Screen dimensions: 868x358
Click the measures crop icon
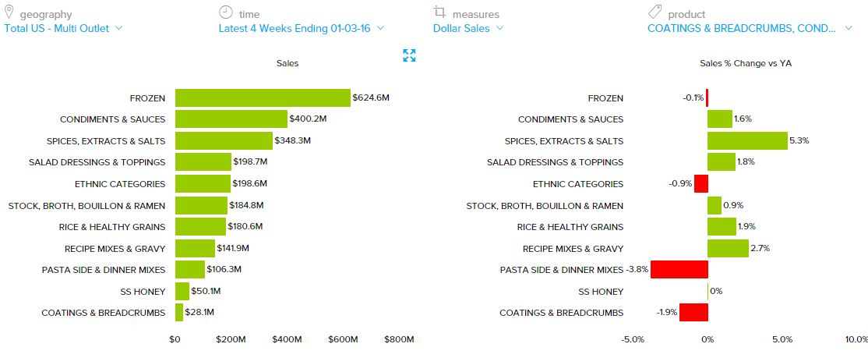pyautogui.click(x=439, y=12)
